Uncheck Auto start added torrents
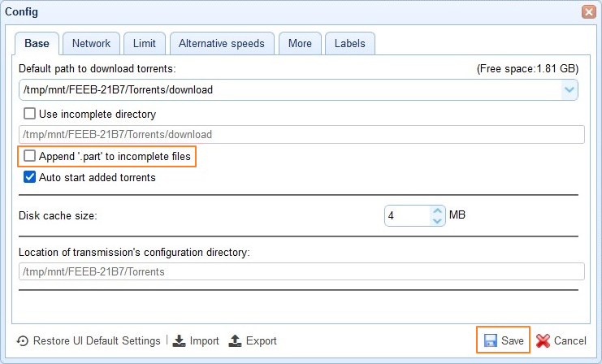The height and width of the screenshot is (364, 602). tap(30, 177)
